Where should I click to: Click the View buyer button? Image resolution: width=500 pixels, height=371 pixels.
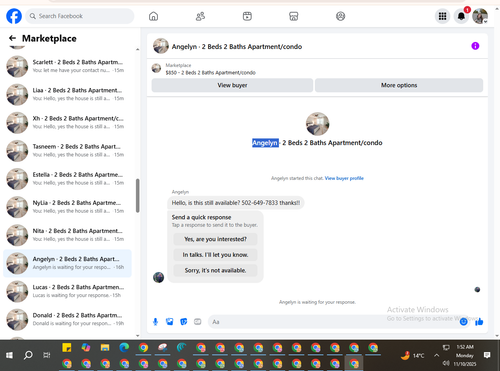(x=232, y=85)
